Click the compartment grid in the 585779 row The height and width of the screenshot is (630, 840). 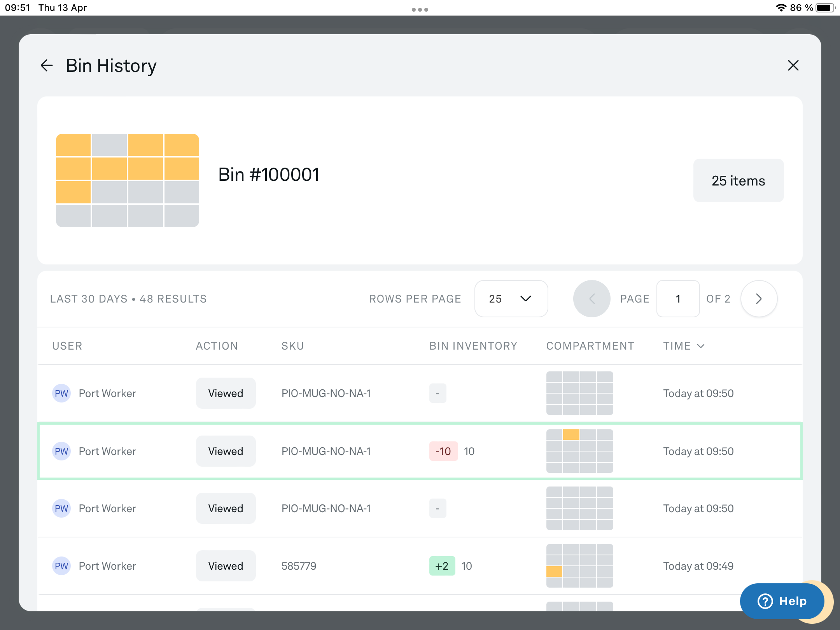[579, 566]
